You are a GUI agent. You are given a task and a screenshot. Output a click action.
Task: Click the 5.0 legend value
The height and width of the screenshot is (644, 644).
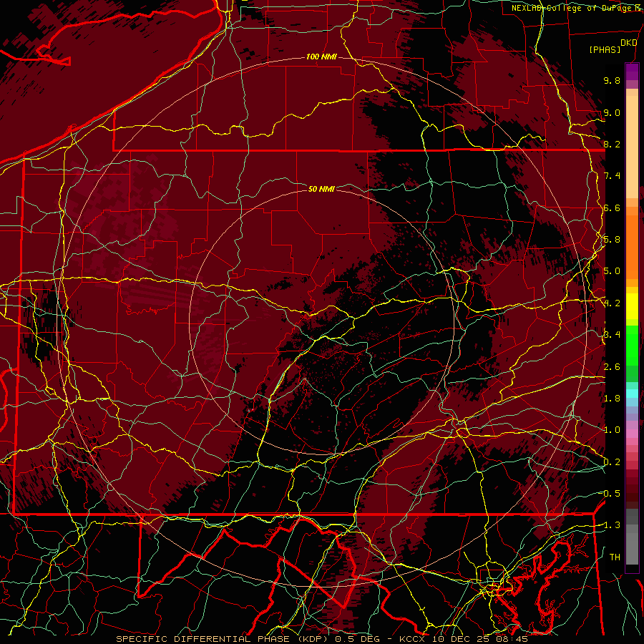(x=612, y=271)
